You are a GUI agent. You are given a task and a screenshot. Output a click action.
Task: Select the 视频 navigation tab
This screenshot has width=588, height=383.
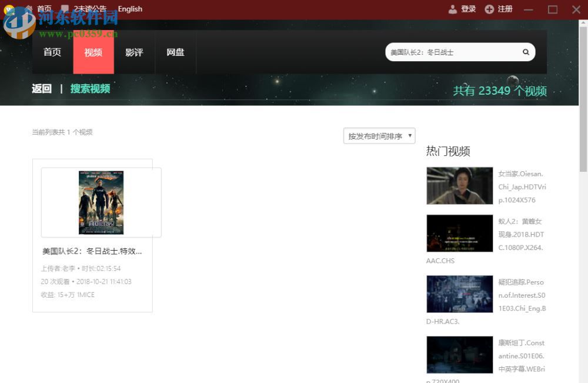click(x=93, y=52)
